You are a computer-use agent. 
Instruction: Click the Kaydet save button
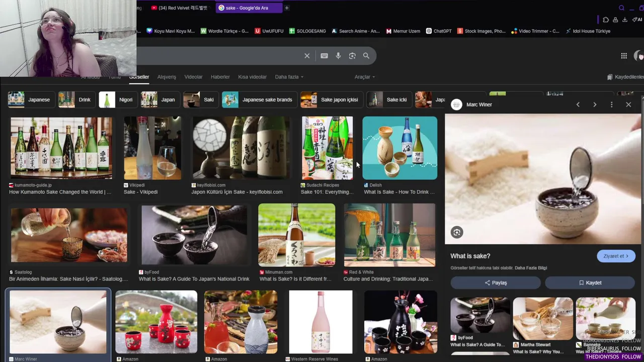(590, 283)
